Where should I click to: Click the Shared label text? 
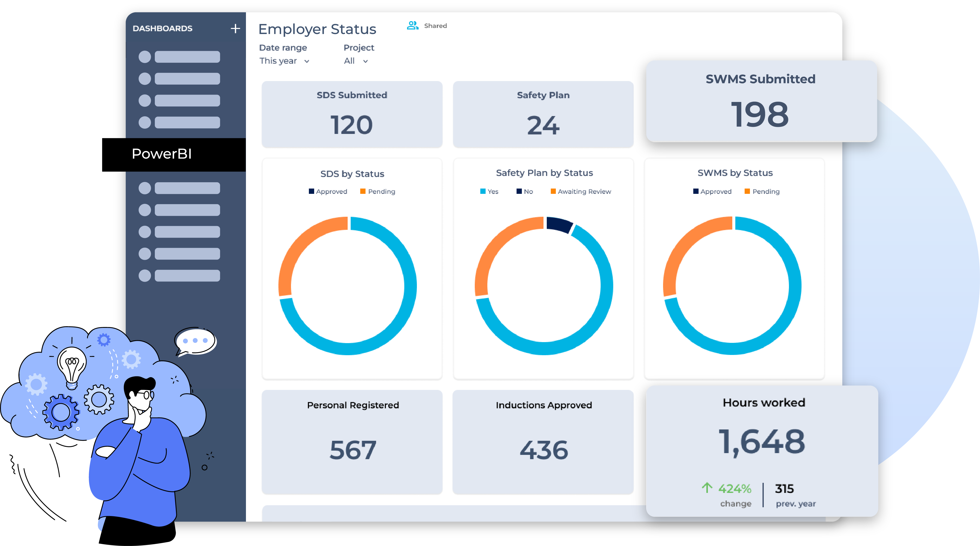(x=435, y=25)
